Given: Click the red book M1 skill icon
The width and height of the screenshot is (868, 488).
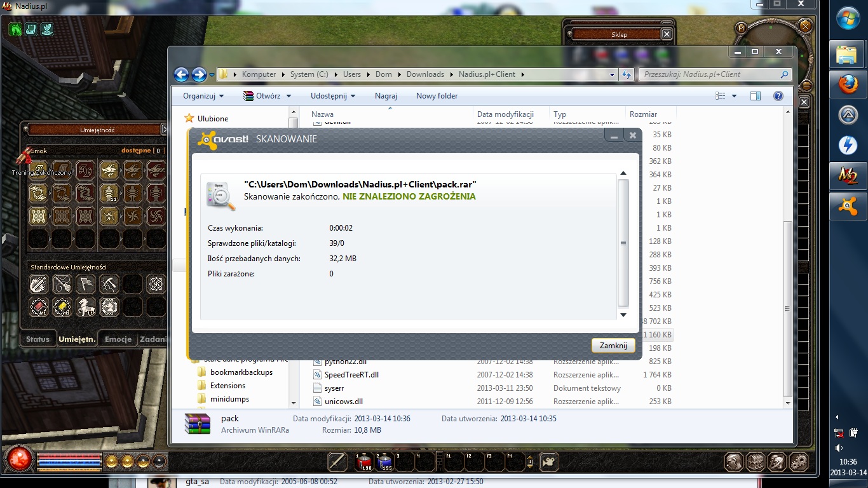Looking at the screenshot, I should (39, 306).
